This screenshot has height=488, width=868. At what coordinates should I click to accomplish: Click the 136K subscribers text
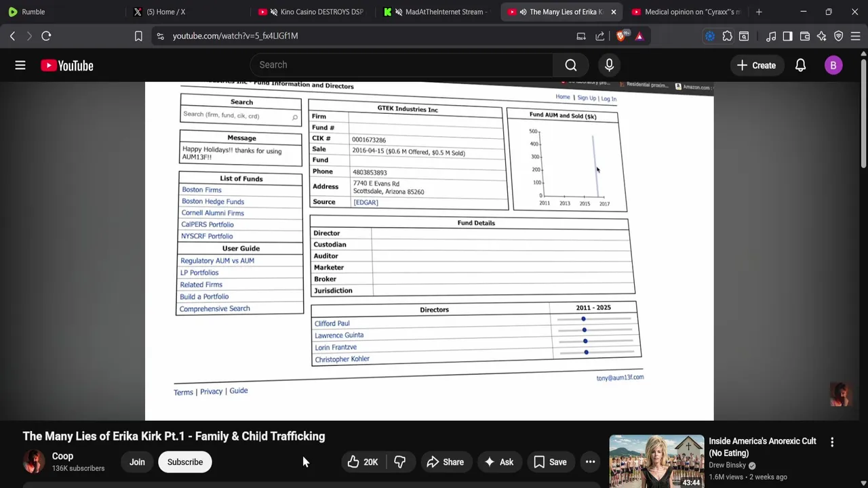tap(78, 468)
